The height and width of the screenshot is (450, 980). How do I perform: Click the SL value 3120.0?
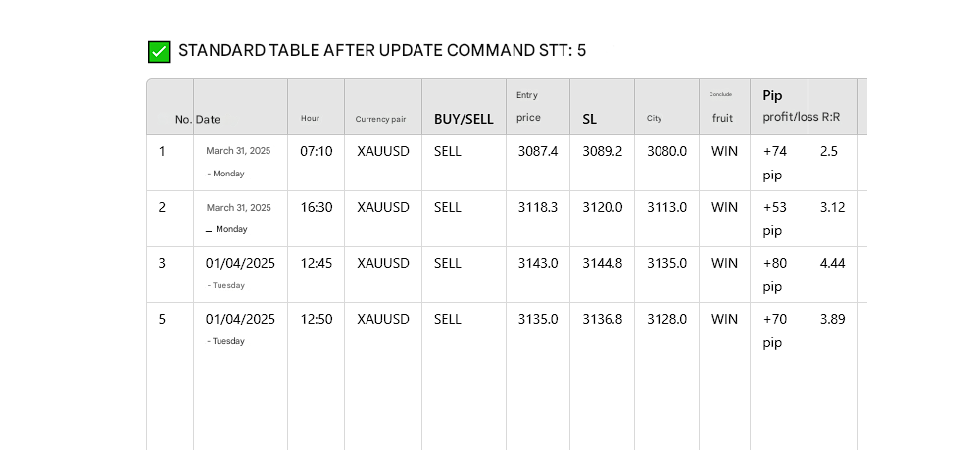[602, 207]
